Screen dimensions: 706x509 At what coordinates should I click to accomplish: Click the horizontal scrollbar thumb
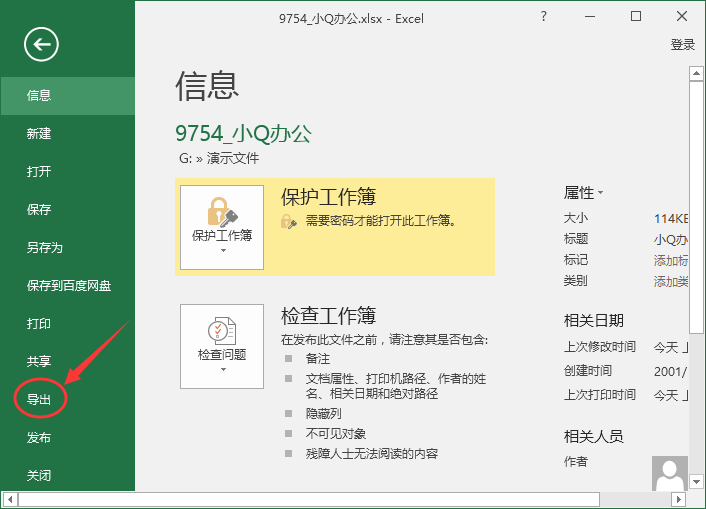(309, 499)
